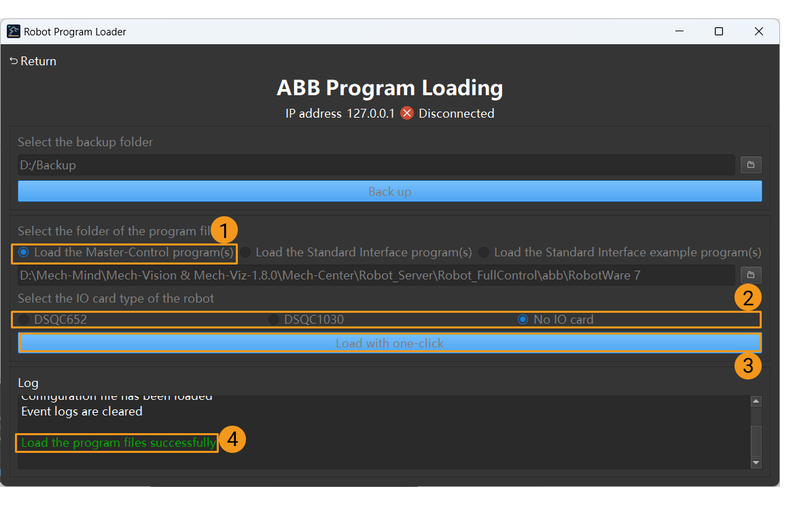Select Load the Standard Interface example program(s)

[x=482, y=252]
